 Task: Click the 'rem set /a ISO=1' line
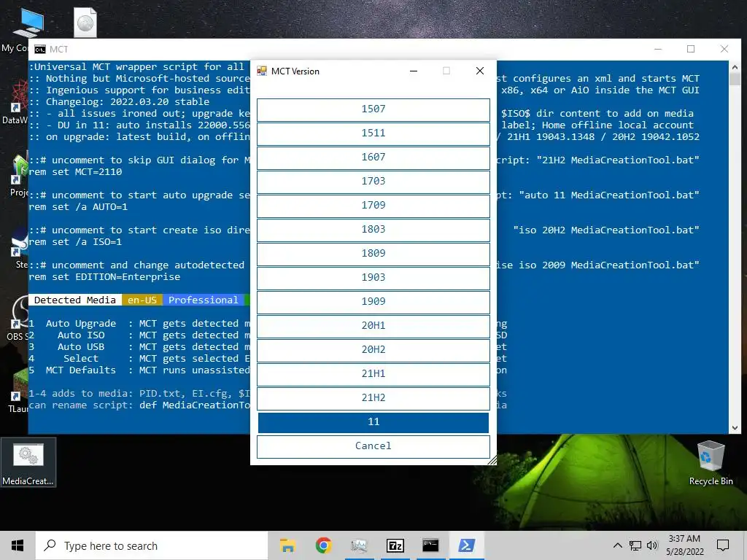[75, 242]
